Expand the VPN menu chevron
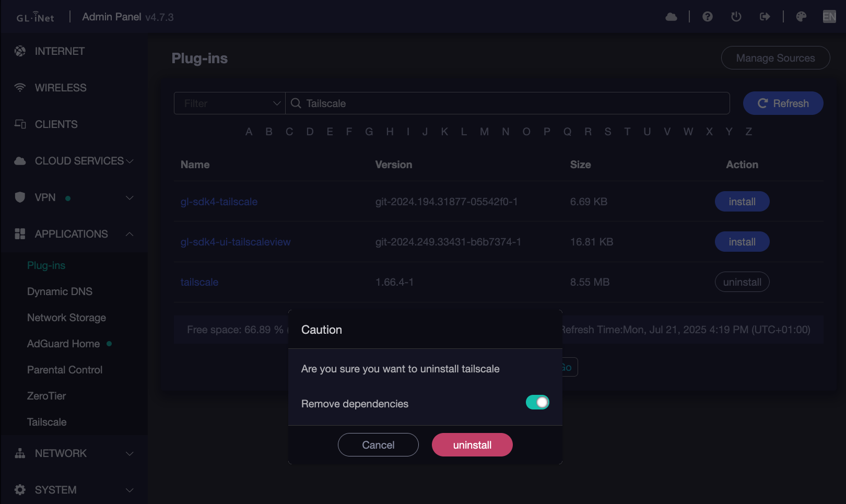The width and height of the screenshot is (846, 504). pyautogui.click(x=130, y=197)
